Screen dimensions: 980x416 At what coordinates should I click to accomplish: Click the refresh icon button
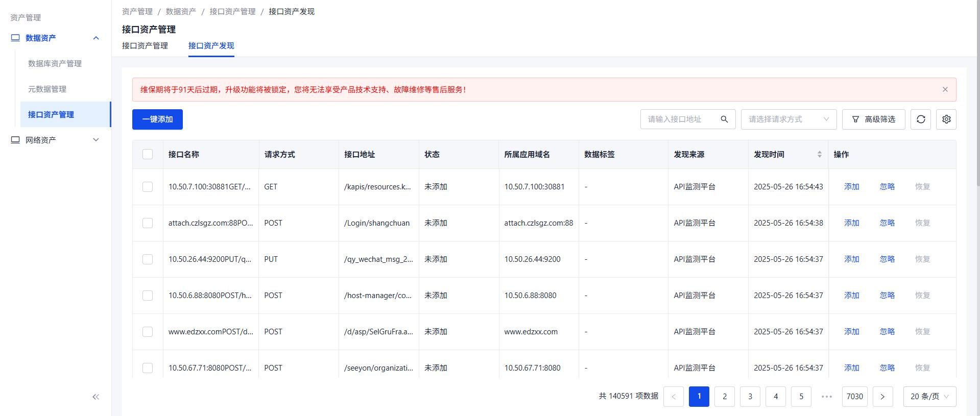(x=920, y=119)
